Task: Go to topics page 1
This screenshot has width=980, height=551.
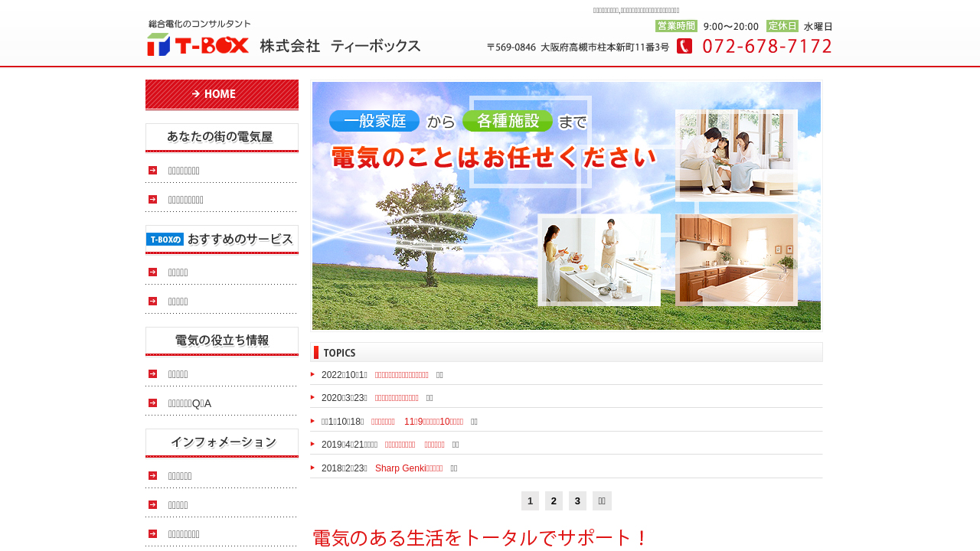Action: coord(530,501)
